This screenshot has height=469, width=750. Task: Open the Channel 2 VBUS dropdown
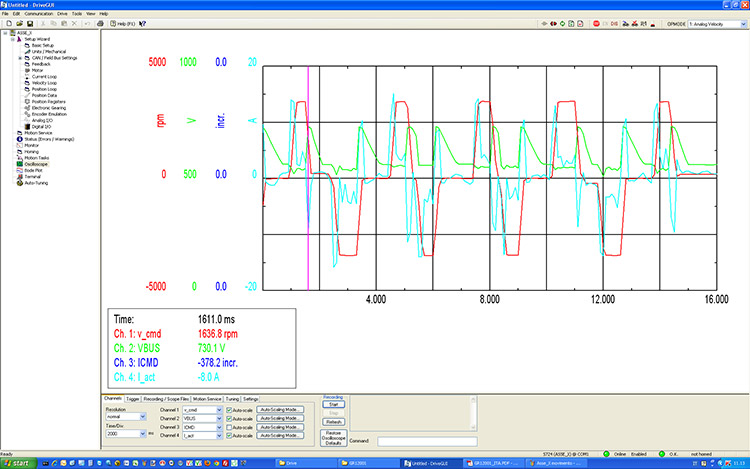pyautogui.click(x=219, y=418)
